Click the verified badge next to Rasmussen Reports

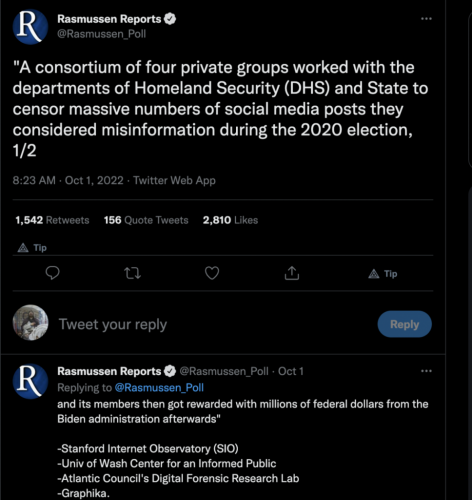pyautogui.click(x=170, y=19)
